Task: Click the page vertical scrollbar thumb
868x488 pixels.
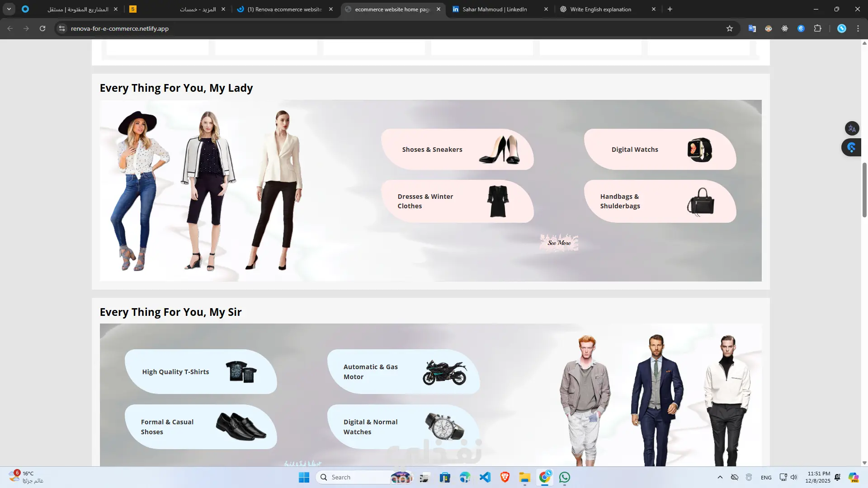Action: (x=864, y=190)
